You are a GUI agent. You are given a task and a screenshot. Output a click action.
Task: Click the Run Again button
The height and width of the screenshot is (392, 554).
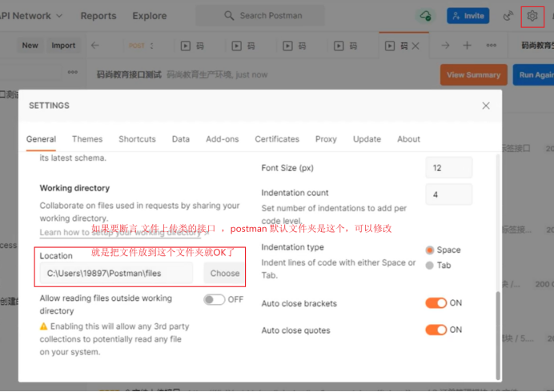pos(533,75)
